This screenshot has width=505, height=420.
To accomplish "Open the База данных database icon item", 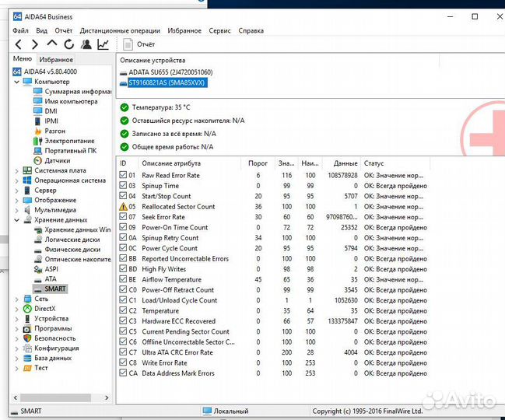I will (x=27, y=358).
